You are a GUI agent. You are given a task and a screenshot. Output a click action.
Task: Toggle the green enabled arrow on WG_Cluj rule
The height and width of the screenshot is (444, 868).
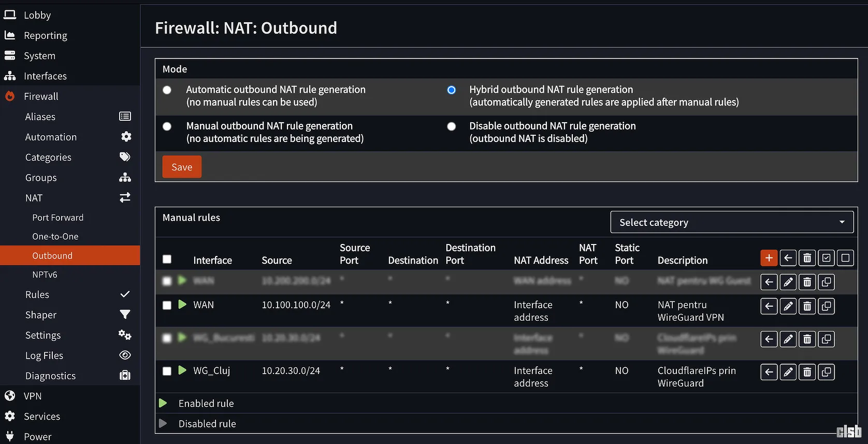pyautogui.click(x=182, y=370)
